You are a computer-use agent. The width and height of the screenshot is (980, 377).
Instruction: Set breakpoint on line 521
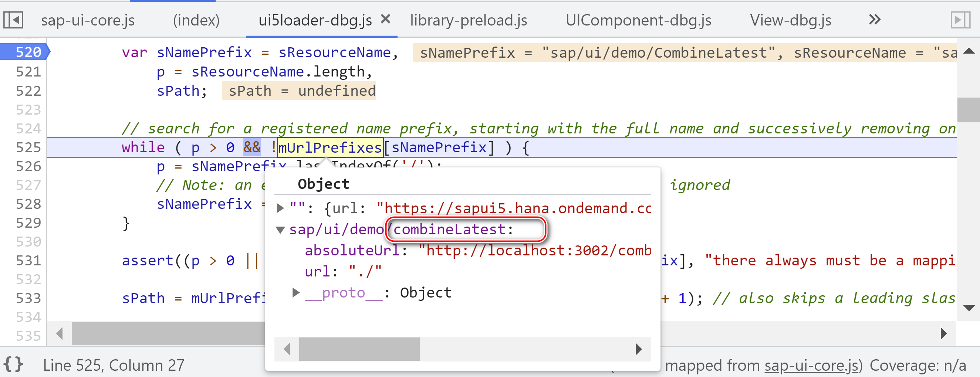click(x=28, y=71)
